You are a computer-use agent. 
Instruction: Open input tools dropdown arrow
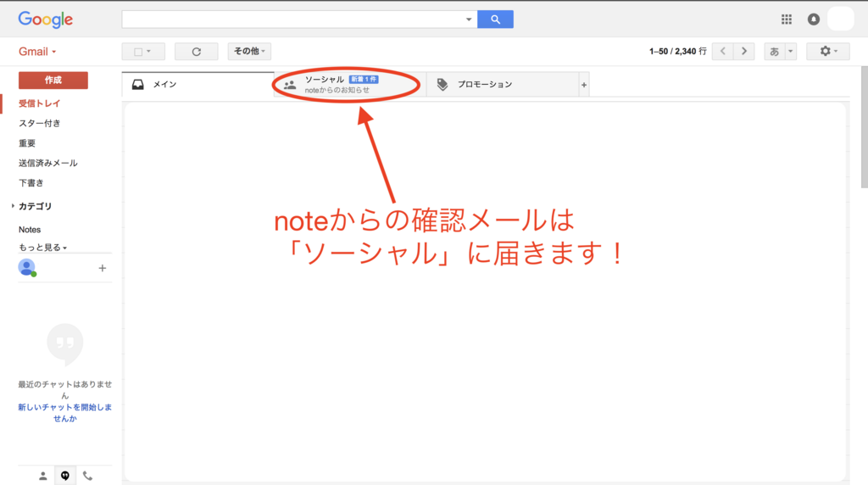pos(791,52)
